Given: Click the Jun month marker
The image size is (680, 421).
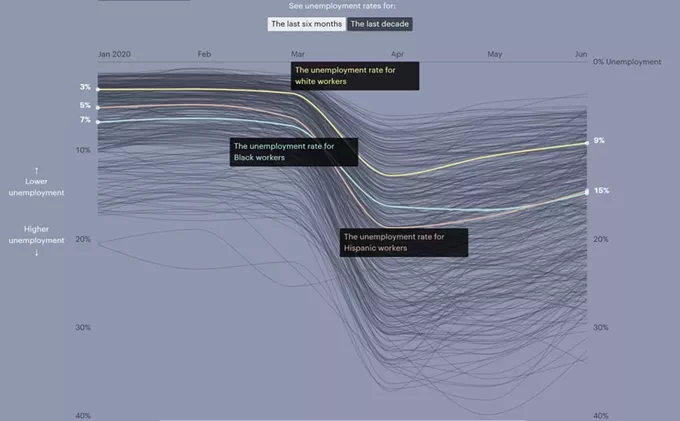Looking at the screenshot, I should pyautogui.click(x=581, y=53).
